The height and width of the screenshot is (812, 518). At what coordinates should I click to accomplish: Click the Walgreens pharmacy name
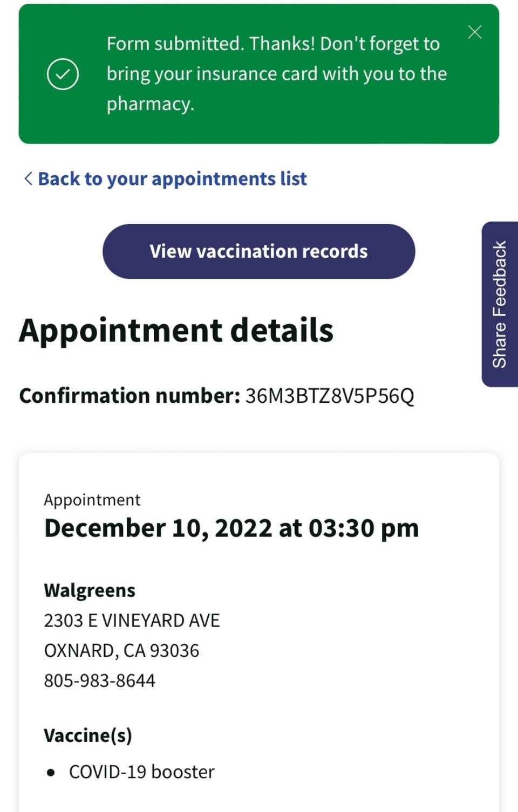[90, 590]
